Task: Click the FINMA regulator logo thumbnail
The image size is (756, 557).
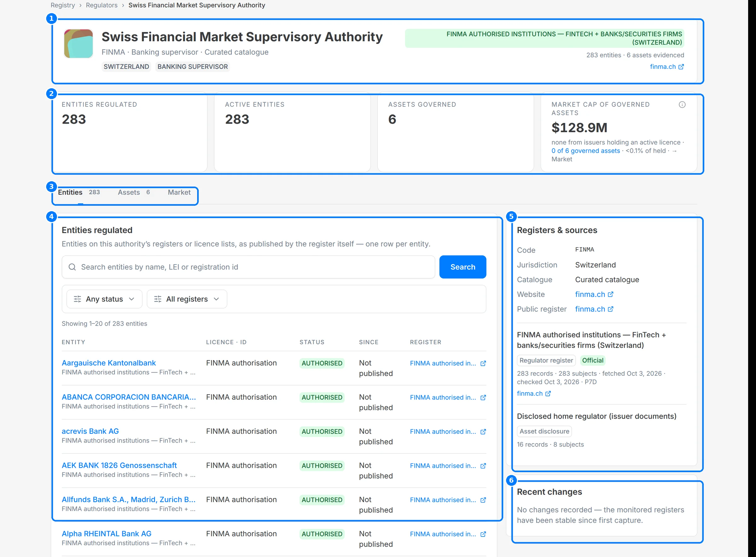Action: point(78,44)
